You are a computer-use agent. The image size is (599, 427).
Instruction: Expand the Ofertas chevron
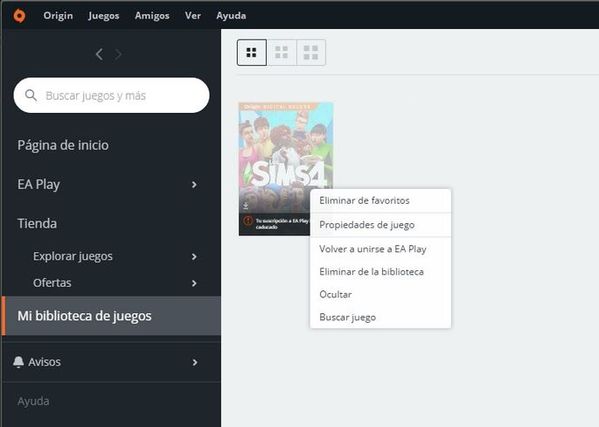pyautogui.click(x=194, y=283)
